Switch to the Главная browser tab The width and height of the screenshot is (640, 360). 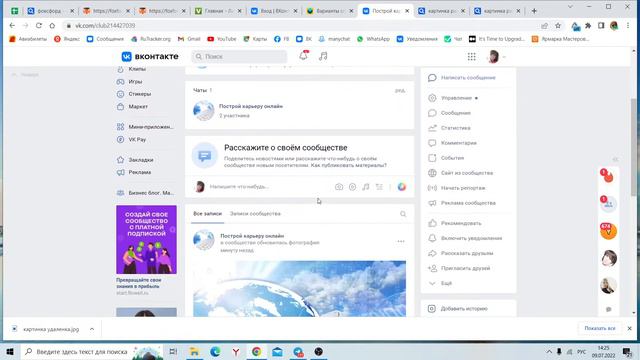point(219,11)
